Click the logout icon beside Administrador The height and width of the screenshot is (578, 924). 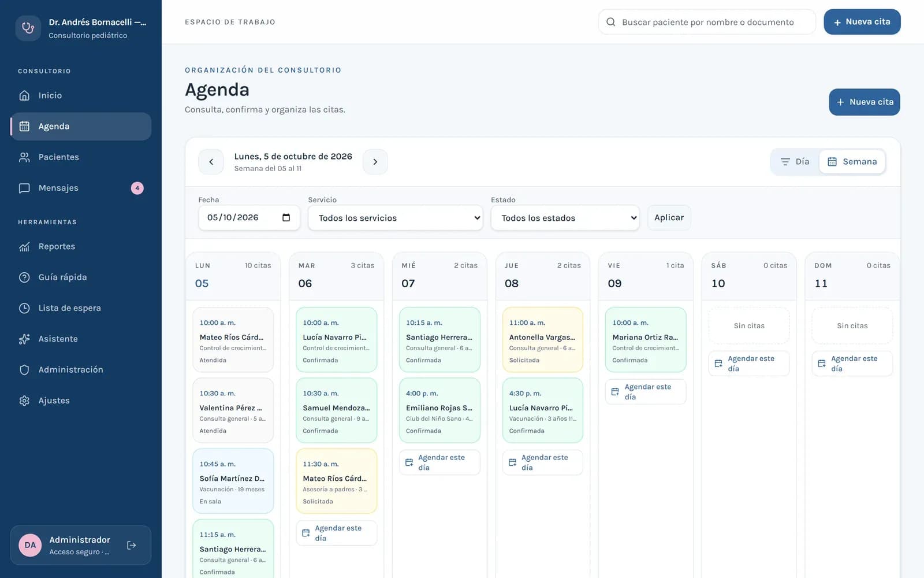point(132,545)
